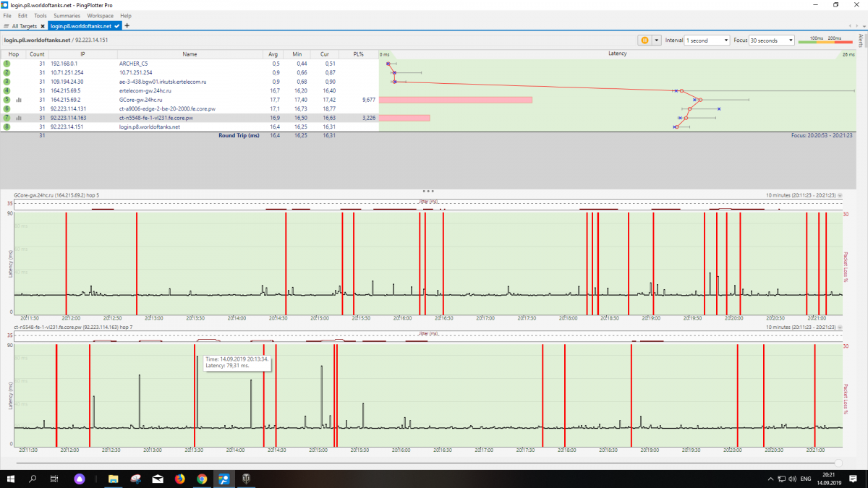
Task: Click the Avg column header
Action: pyautogui.click(x=273, y=54)
